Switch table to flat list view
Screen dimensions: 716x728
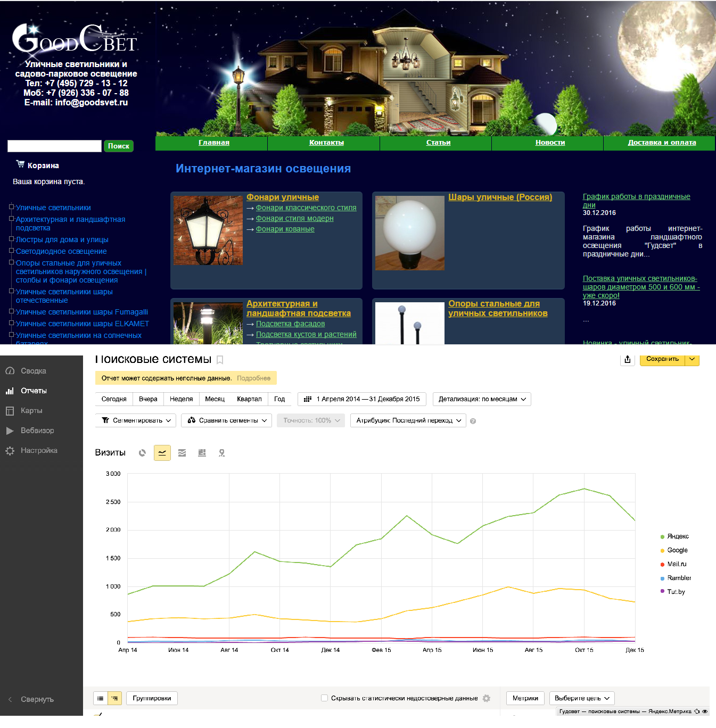[100, 698]
